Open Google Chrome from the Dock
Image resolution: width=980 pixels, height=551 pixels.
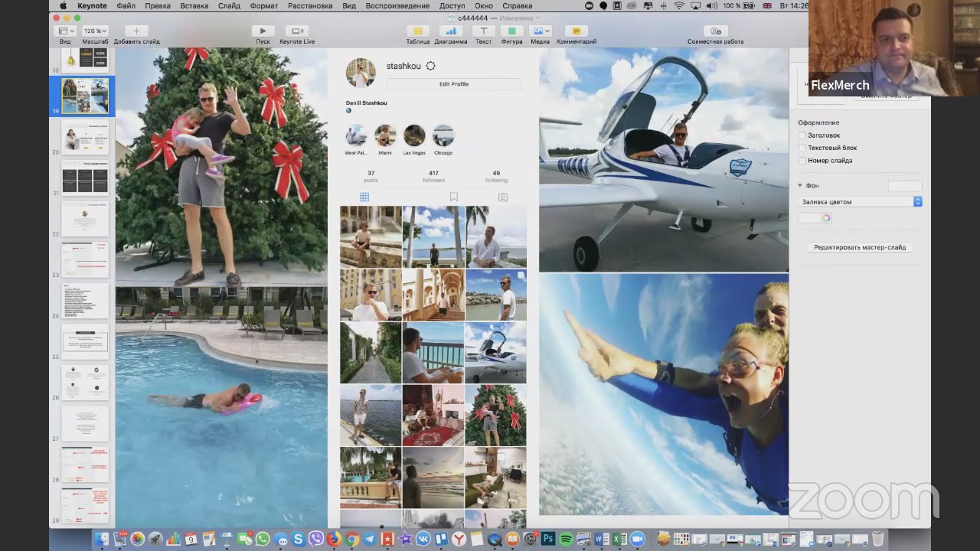[x=352, y=539]
